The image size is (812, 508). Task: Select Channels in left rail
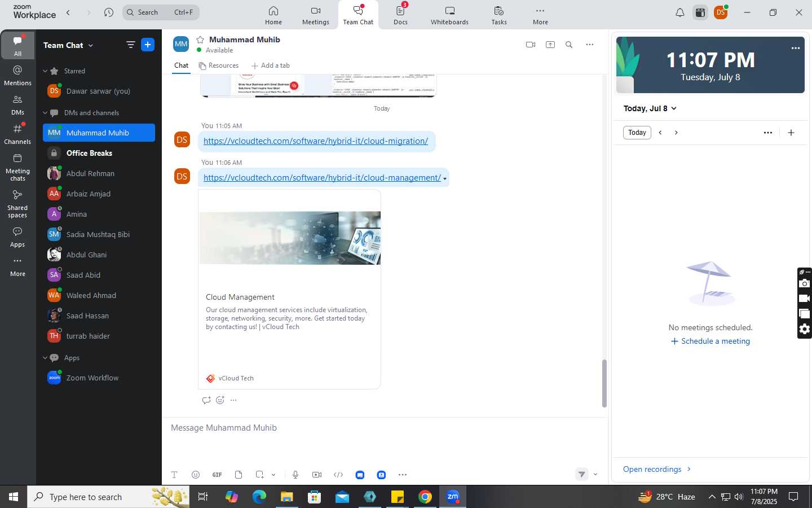point(18,134)
